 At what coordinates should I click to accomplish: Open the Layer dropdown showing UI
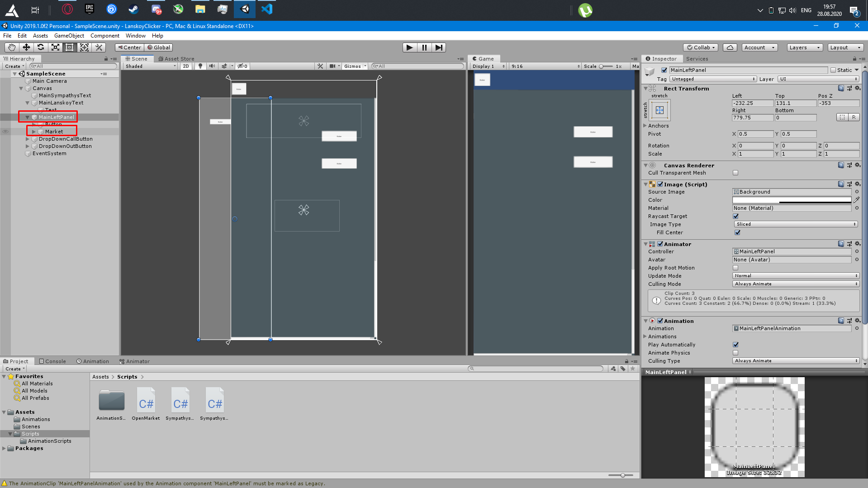[x=818, y=79]
